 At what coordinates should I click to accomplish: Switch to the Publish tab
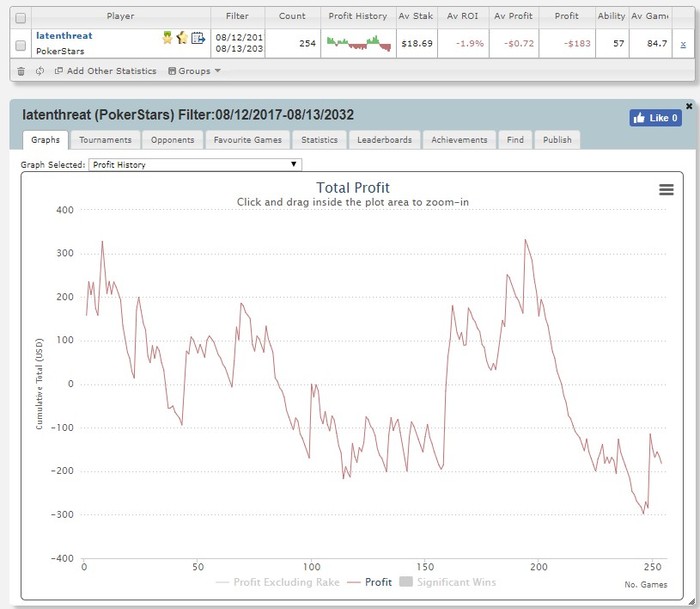click(557, 140)
